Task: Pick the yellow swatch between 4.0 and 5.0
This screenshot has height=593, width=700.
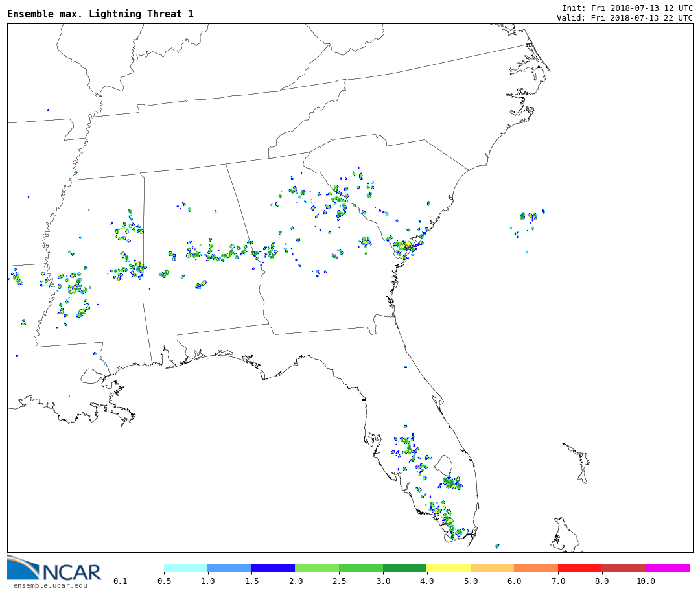Action: click(x=449, y=568)
